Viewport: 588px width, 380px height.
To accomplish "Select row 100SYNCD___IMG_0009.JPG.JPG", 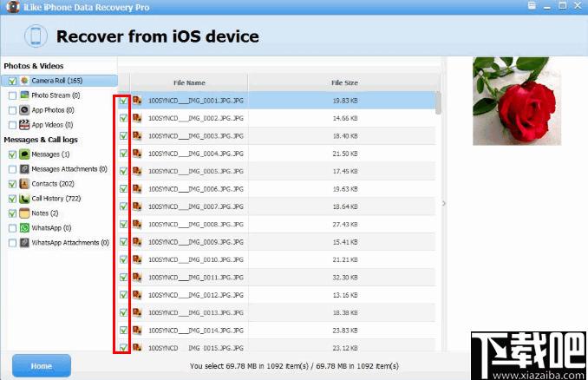I will point(277,242).
